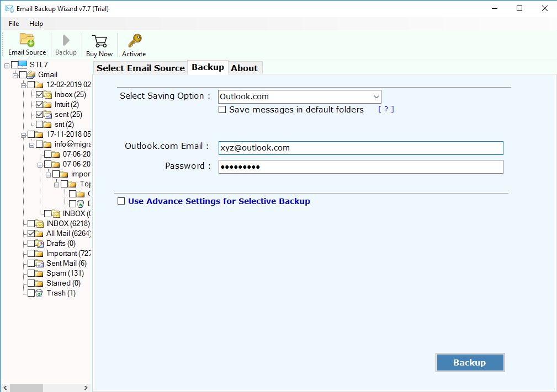557x392 pixels.
Task: Click the 12-02-2019 folder icon
Action: click(39, 85)
